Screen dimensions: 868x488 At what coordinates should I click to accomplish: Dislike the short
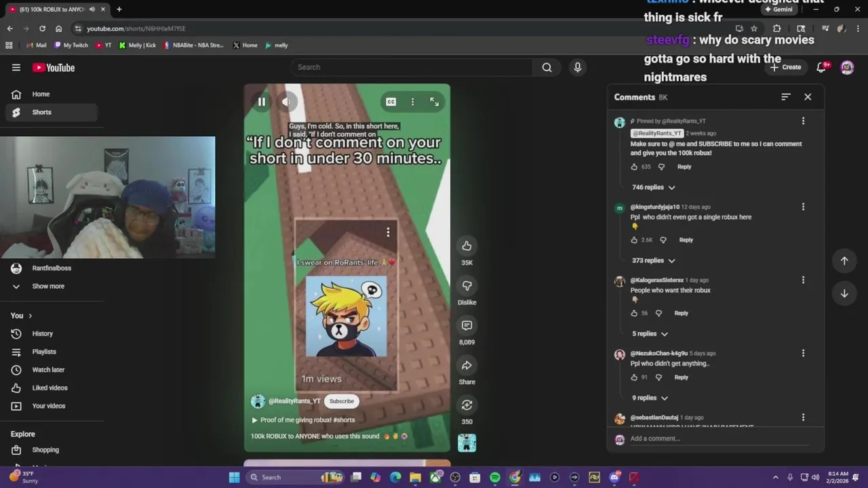pyautogui.click(x=467, y=285)
